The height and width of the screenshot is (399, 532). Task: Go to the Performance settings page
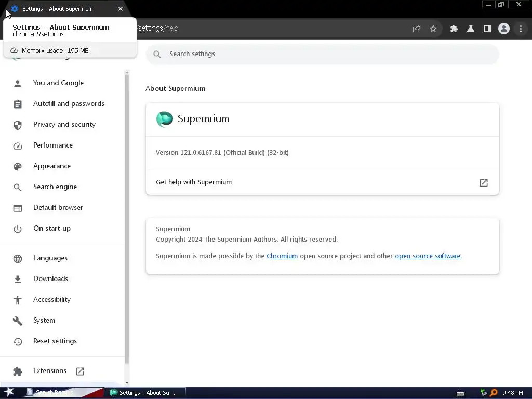tap(63, 145)
